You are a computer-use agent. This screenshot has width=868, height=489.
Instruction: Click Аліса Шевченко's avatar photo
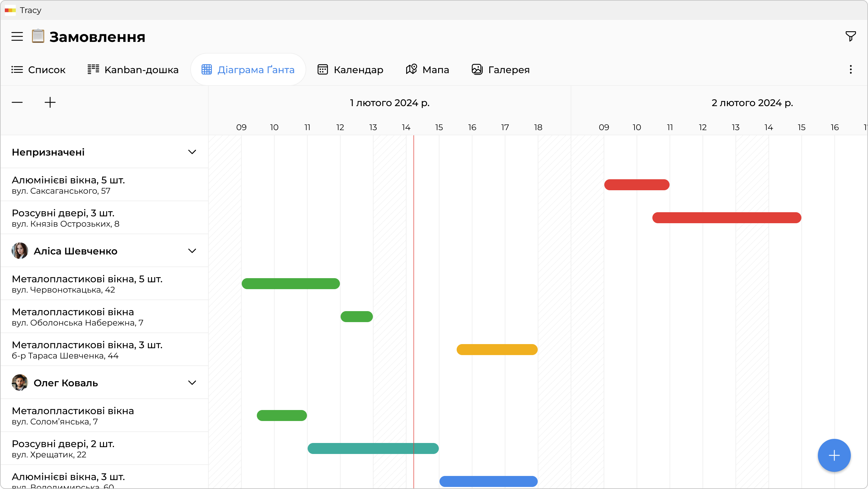pos(20,251)
